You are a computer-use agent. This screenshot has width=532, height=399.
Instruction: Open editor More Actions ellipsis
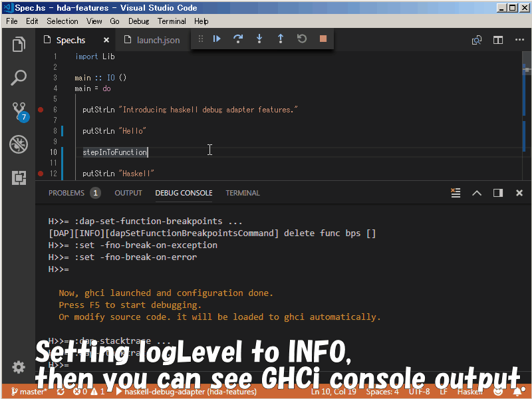519,40
